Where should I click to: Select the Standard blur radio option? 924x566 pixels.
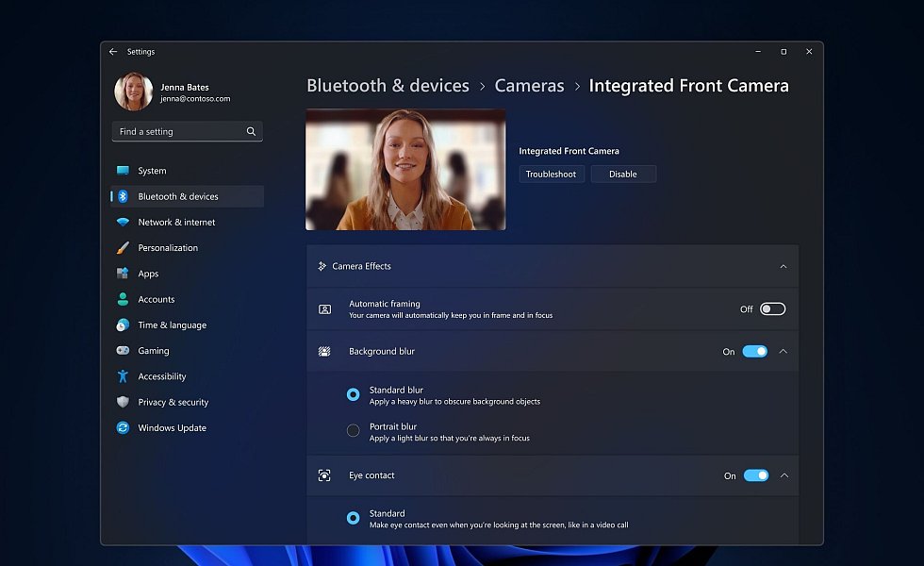tap(353, 394)
